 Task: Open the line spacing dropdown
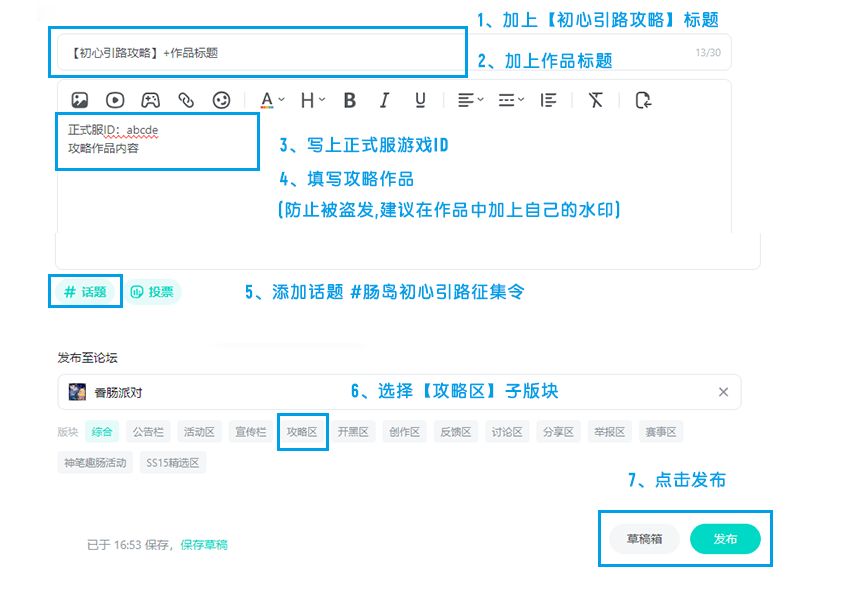pos(511,100)
